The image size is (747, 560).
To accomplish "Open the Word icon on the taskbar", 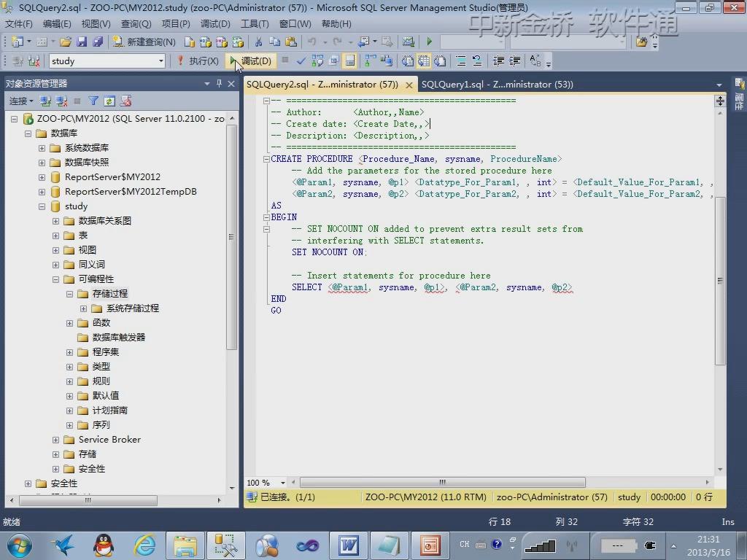I will click(348, 545).
